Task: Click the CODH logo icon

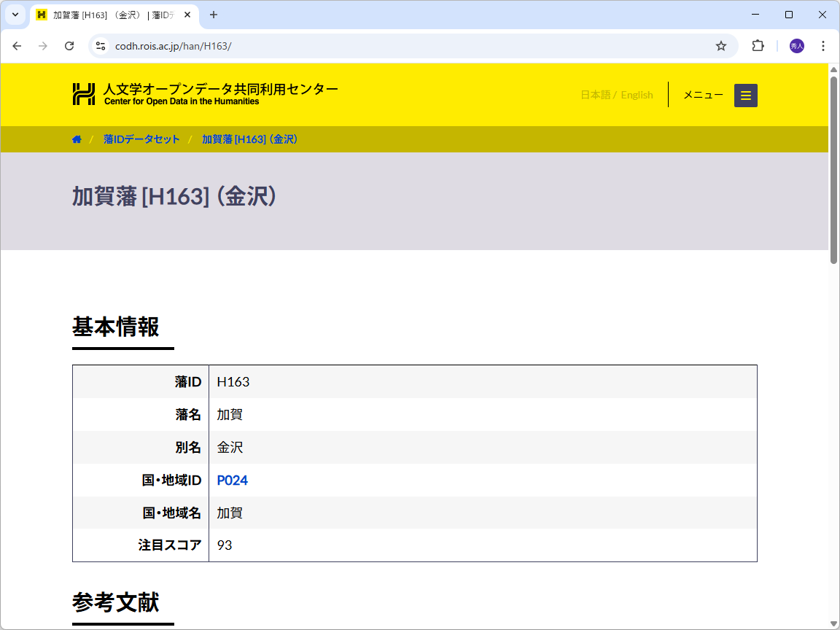Action: point(84,94)
